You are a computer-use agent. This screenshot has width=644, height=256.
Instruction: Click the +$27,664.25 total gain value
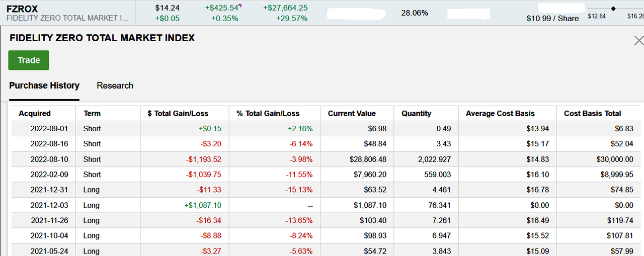[285, 8]
